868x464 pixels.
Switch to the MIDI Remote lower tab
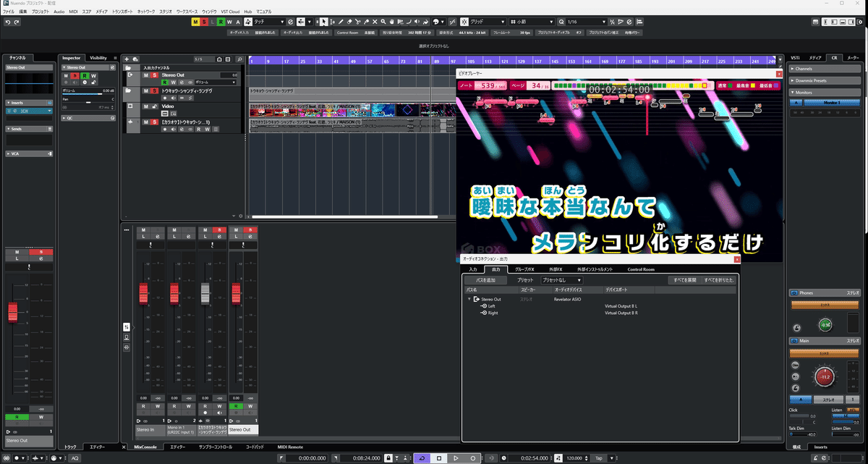pos(290,447)
